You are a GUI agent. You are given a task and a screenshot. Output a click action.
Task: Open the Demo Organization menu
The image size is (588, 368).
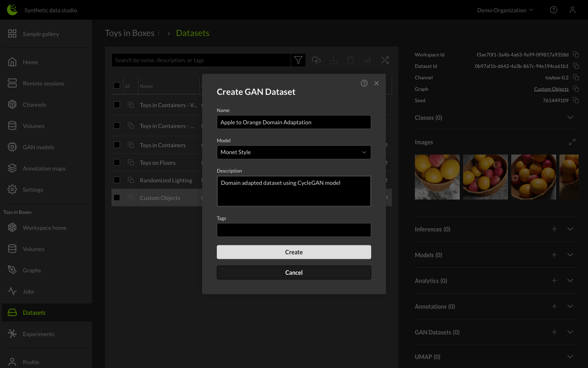click(x=505, y=10)
